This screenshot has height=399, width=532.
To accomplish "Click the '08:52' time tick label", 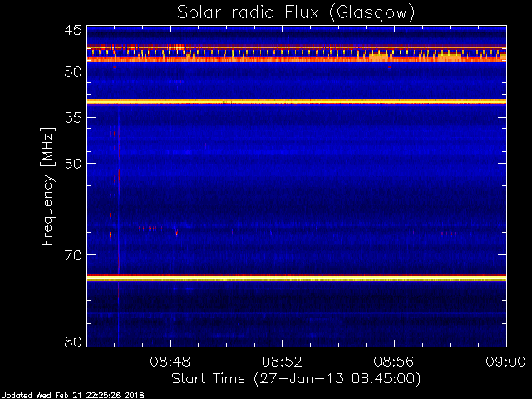I will point(282,362).
